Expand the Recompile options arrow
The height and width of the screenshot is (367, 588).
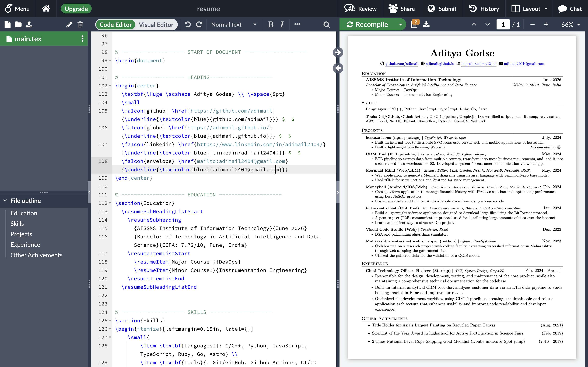(400, 24)
